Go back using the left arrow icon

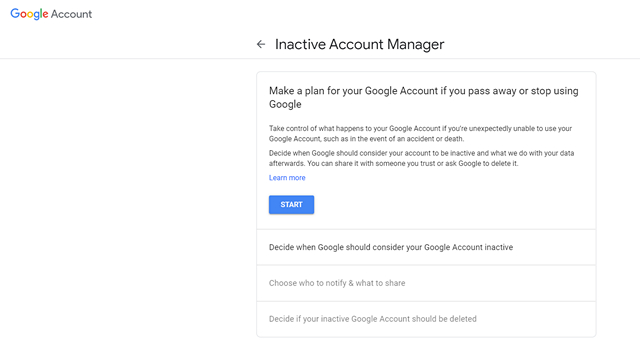pos(261,44)
